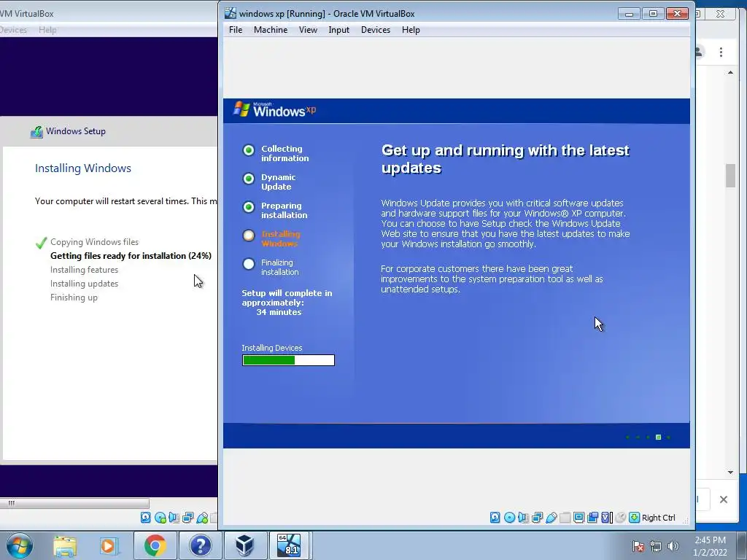Image resolution: width=747 pixels, height=560 pixels.
Task: Click the Preparing installation step bullet
Action: 249,207
